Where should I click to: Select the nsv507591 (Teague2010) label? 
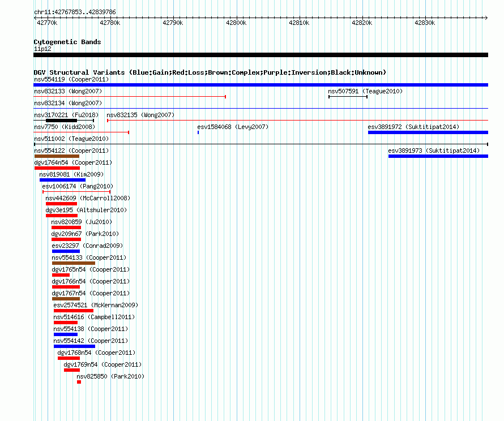(x=365, y=91)
